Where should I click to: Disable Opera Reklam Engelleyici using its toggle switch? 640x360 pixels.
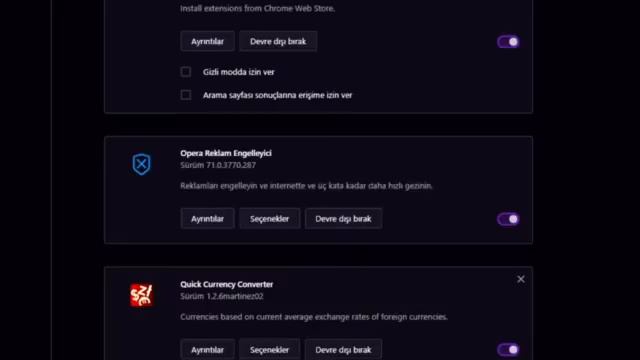tap(508, 219)
